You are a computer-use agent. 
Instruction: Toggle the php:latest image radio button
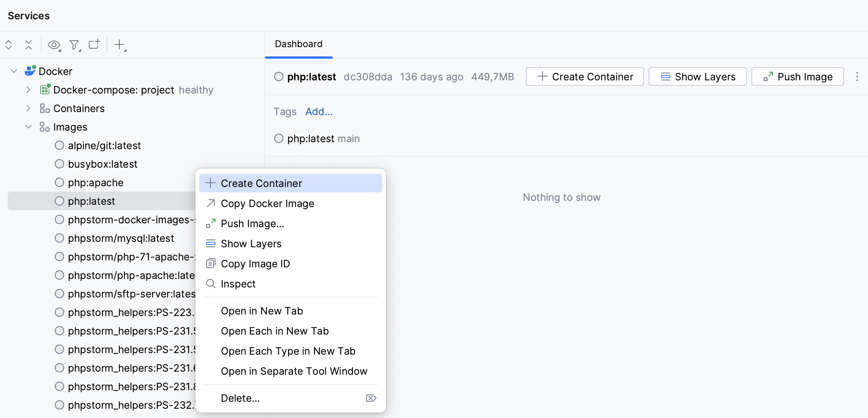[x=59, y=201]
